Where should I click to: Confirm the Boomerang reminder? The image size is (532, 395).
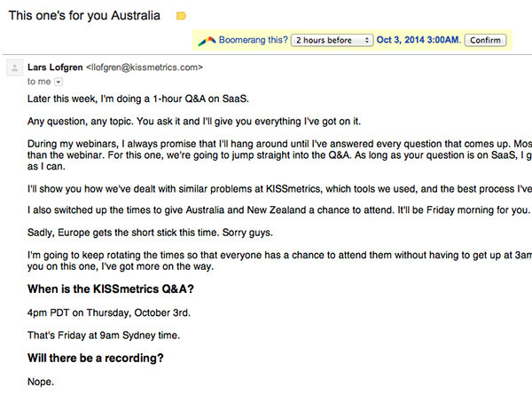point(485,40)
